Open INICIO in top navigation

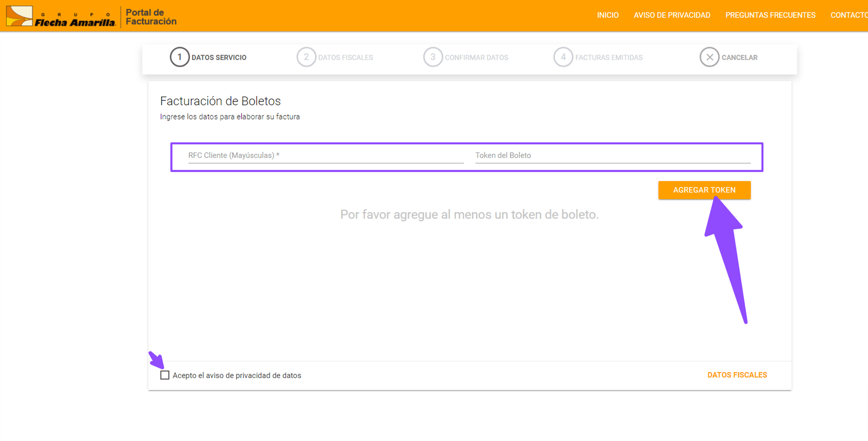pyautogui.click(x=608, y=15)
